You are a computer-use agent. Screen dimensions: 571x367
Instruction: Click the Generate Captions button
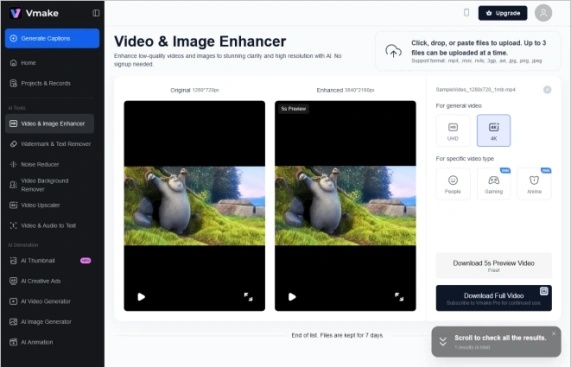click(x=52, y=38)
